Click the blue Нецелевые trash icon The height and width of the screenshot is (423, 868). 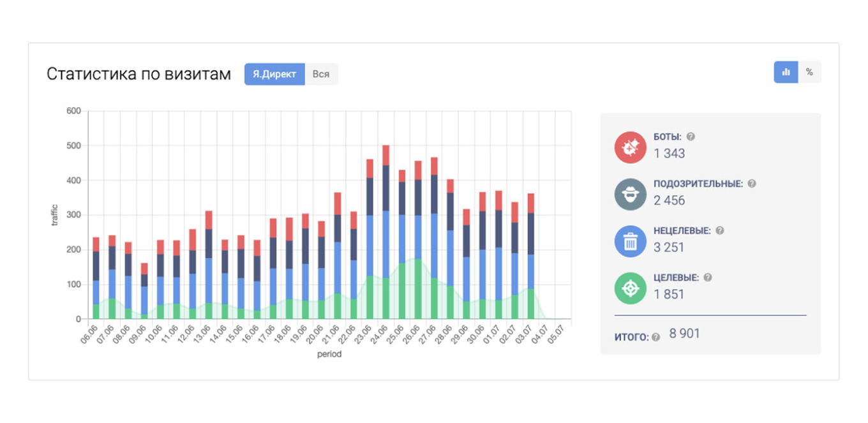(630, 242)
